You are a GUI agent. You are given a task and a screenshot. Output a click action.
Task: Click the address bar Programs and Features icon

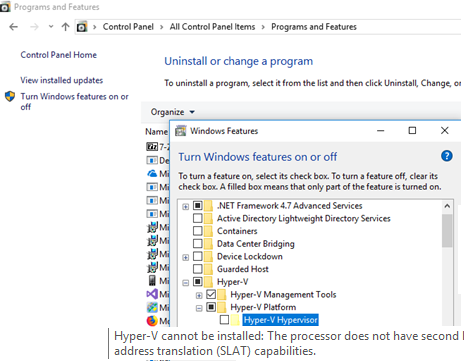pyautogui.click(x=82, y=27)
